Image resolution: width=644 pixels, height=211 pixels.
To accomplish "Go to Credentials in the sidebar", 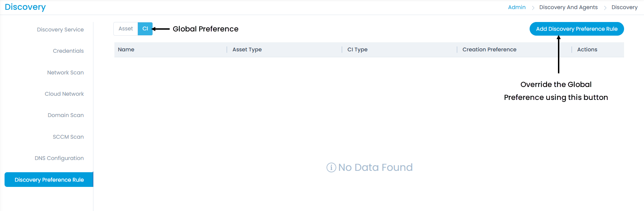I will (68, 51).
